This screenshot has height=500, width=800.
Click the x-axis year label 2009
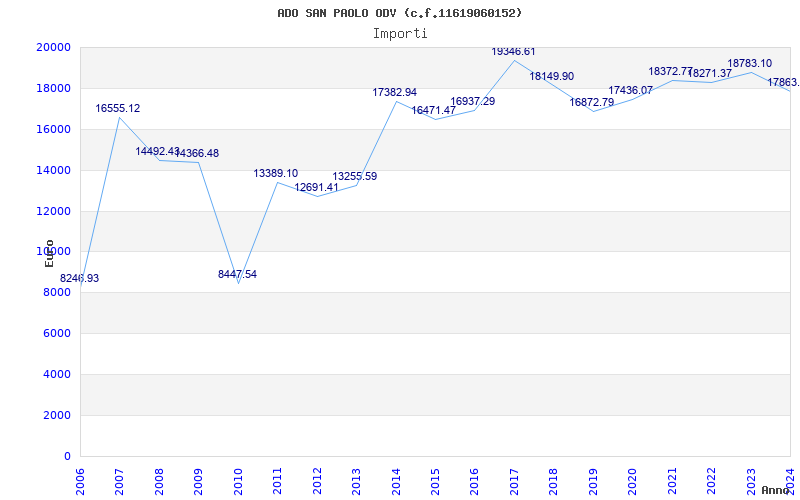198,481
